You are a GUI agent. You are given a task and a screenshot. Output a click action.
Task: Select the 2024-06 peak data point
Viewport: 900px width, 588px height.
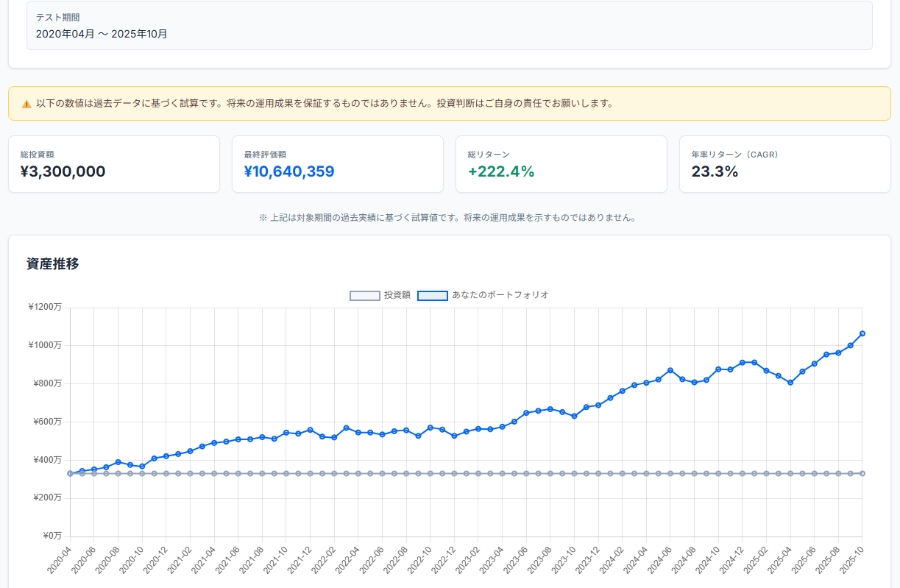click(670, 369)
